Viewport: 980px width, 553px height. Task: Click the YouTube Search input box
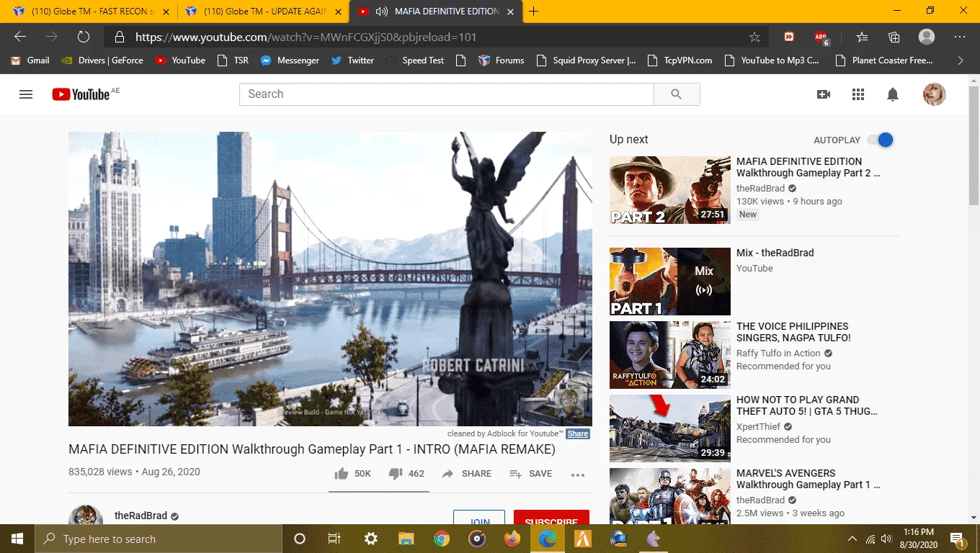[x=447, y=94]
